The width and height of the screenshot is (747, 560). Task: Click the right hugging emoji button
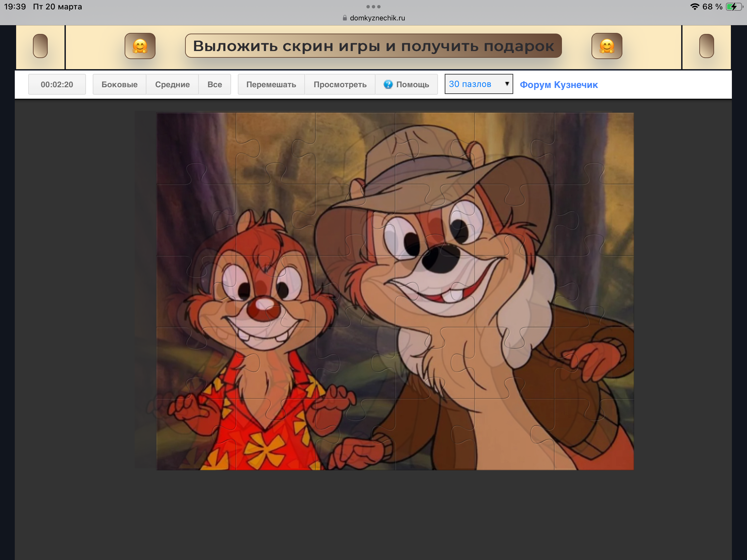click(607, 46)
